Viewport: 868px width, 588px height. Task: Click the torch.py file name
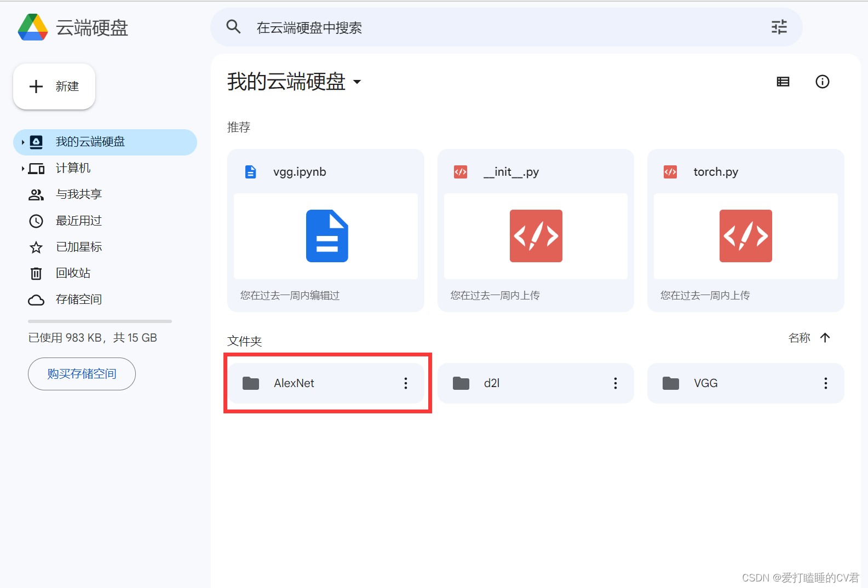pos(716,172)
